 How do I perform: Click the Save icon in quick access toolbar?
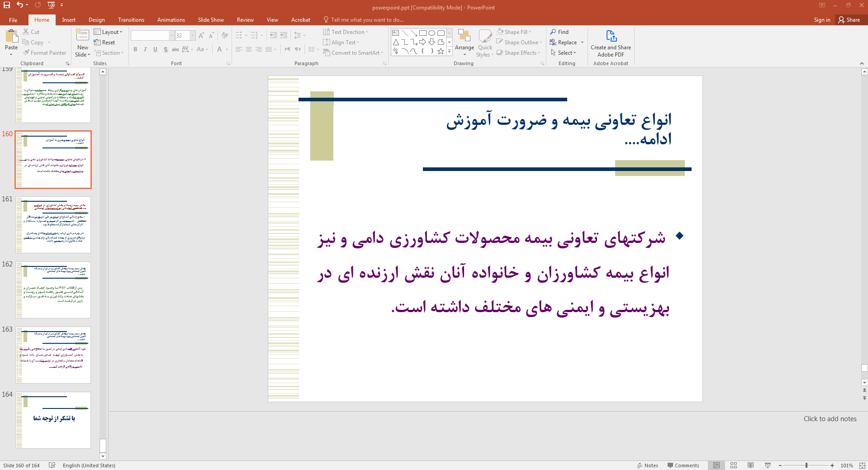click(x=7, y=5)
